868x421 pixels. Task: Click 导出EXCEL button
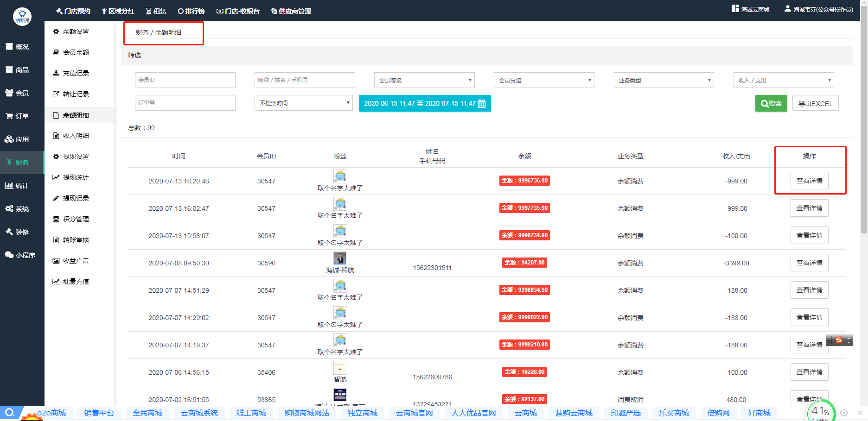[816, 103]
